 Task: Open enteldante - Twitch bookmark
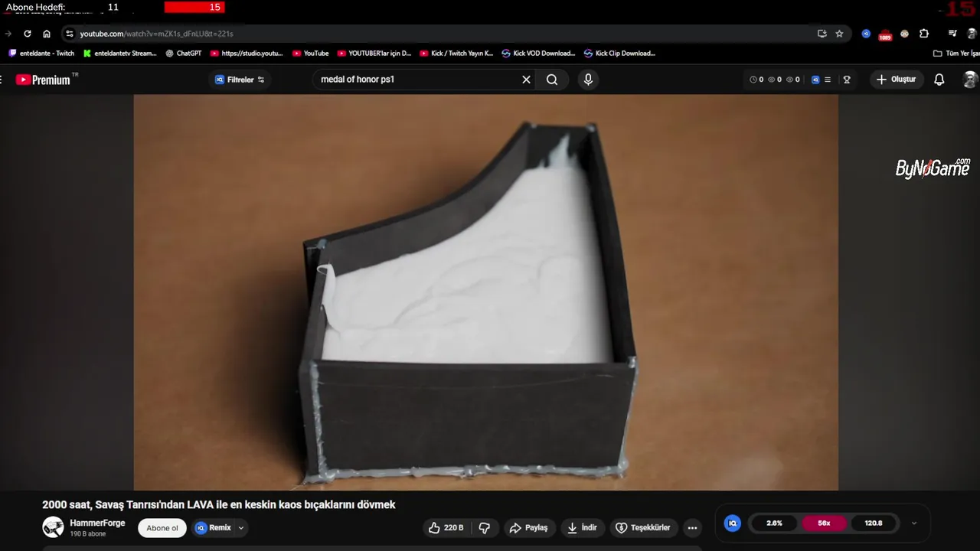click(41, 54)
